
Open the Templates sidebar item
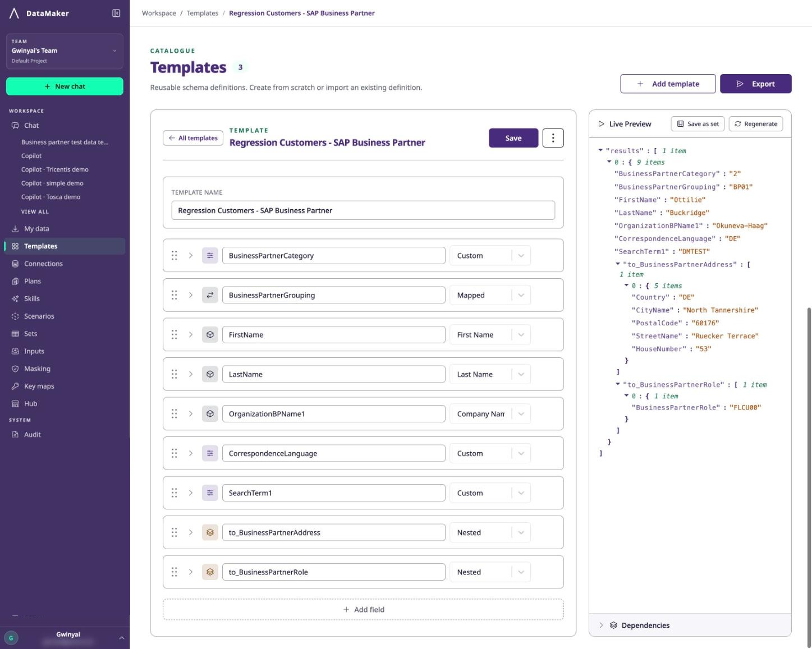pyautogui.click(x=65, y=246)
